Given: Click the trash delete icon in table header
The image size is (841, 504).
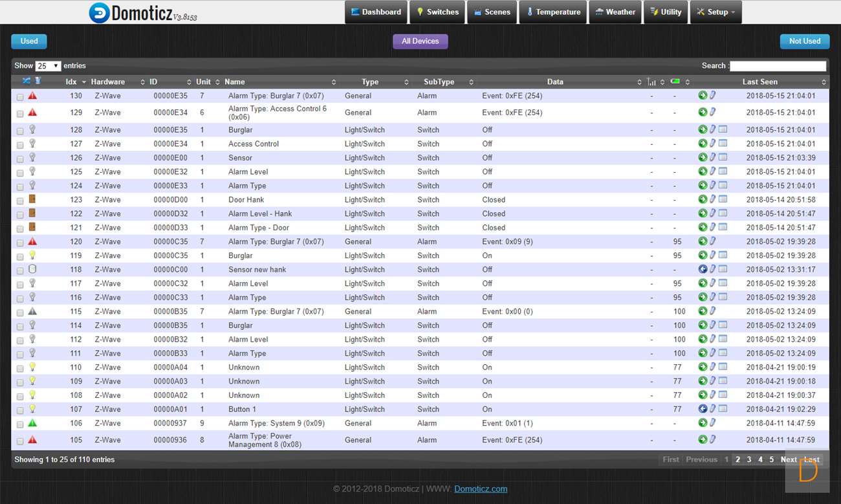Looking at the screenshot, I should [x=38, y=81].
